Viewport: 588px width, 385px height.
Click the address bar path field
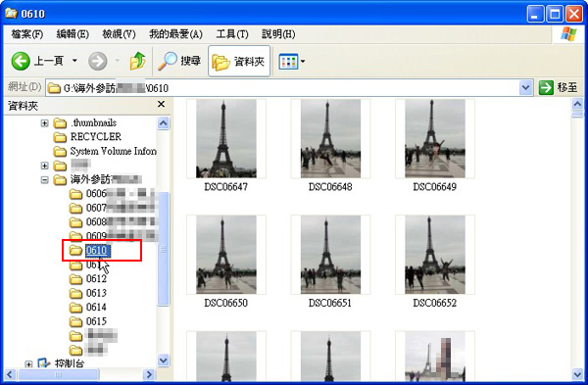click(282, 88)
